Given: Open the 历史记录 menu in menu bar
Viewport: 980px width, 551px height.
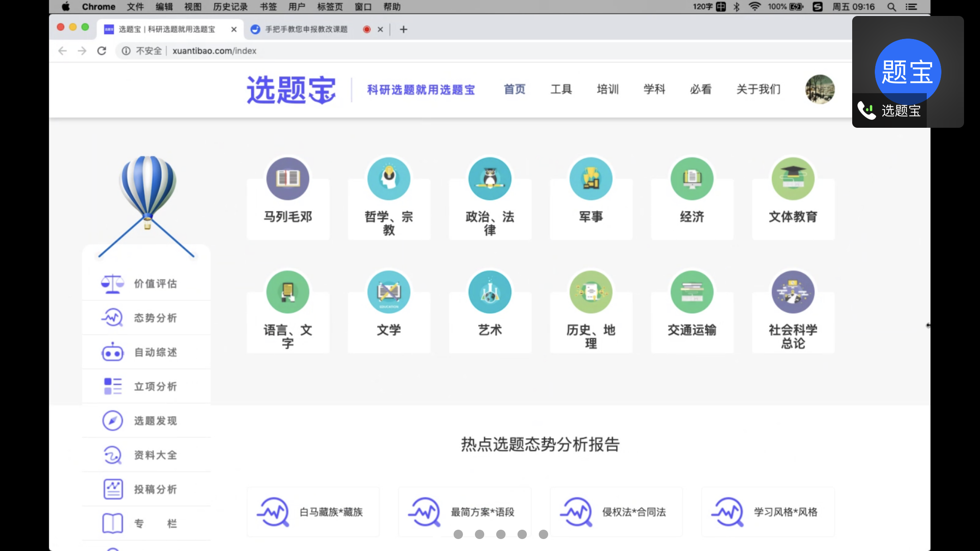Looking at the screenshot, I should click(x=230, y=7).
